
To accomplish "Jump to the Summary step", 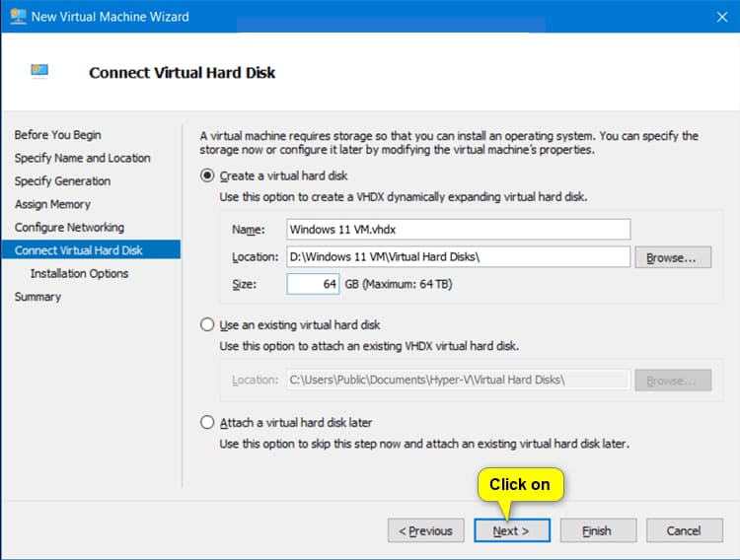I will 37,297.
